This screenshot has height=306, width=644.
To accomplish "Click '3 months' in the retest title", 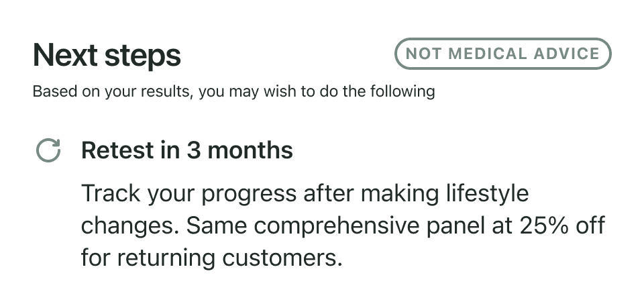I will pos(239,150).
